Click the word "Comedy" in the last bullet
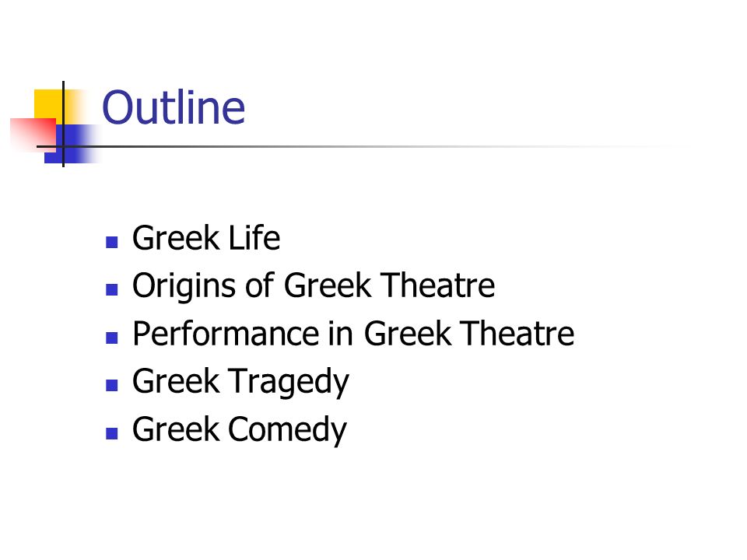Viewport: 747px width, 560px height. tap(287, 430)
